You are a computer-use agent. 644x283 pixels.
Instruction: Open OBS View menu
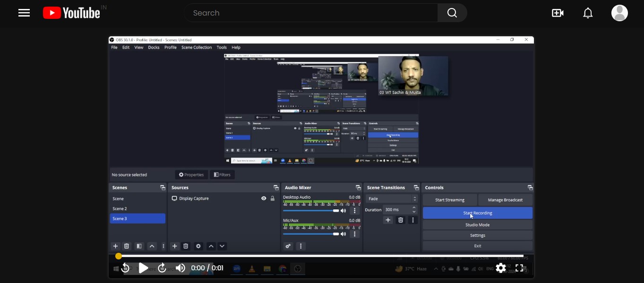coord(139,47)
